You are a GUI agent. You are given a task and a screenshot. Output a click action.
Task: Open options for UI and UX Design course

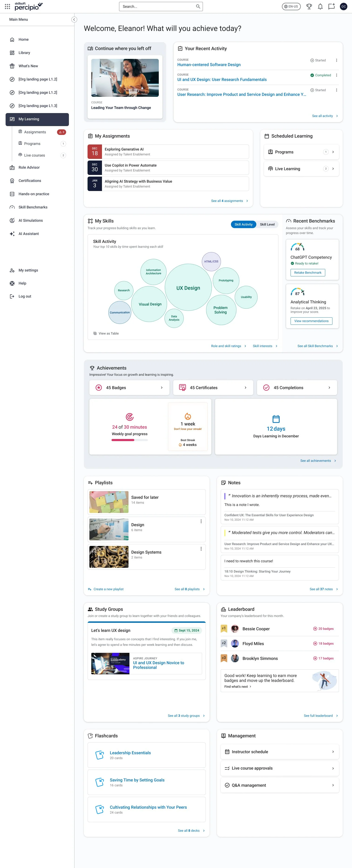[x=336, y=75]
